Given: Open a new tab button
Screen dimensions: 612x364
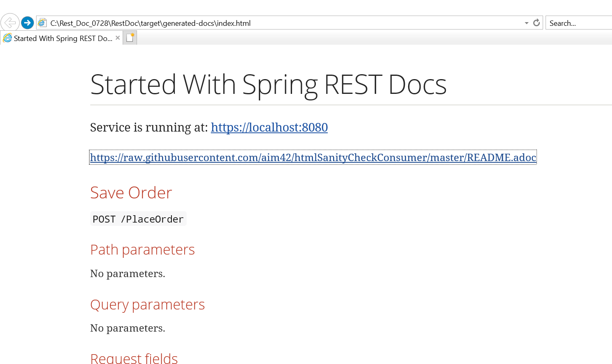Looking at the screenshot, I should 130,38.
